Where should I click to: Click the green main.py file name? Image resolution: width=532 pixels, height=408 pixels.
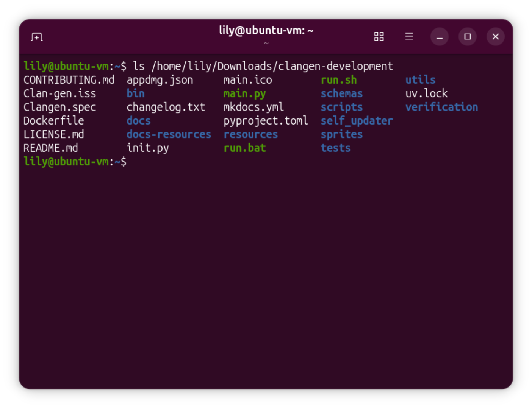coord(245,93)
